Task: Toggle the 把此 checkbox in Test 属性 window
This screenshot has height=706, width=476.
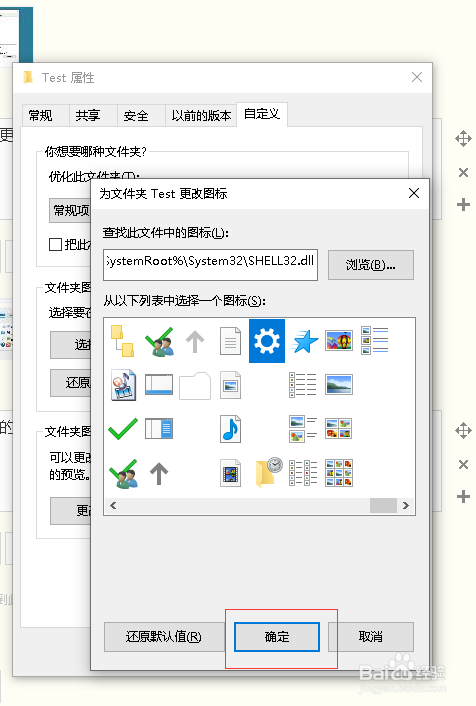Action: click(x=55, y=244)
